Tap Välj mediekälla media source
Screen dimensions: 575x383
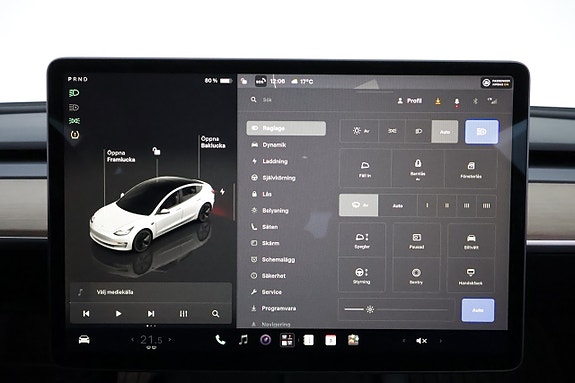151,292
